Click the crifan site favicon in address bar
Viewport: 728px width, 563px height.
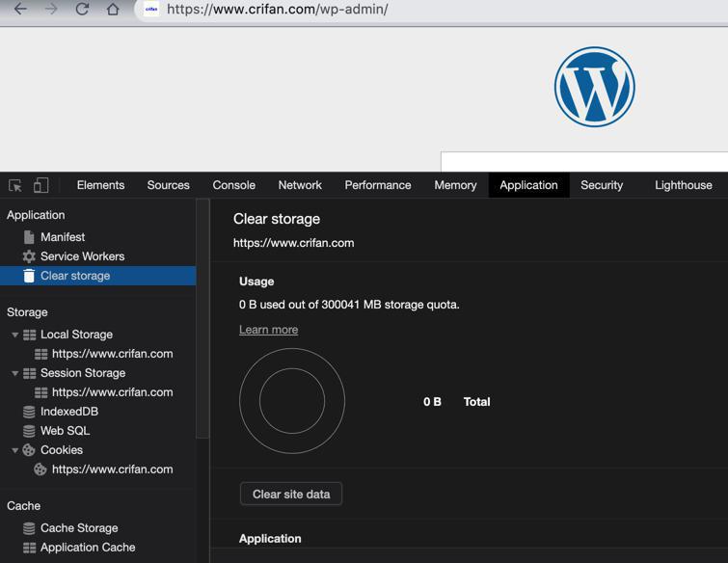(151, 9)
